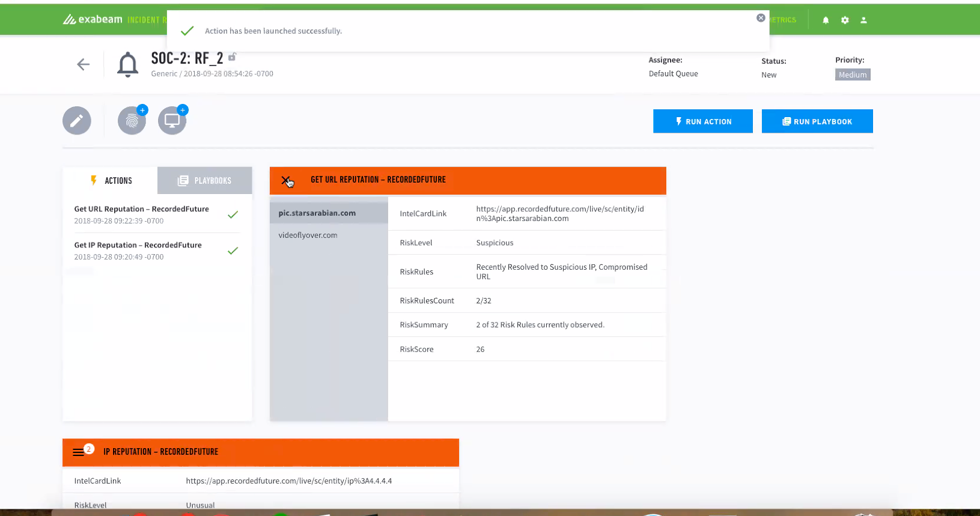Click the incident bell icon
980x516 pixels.
coord(127,64)
